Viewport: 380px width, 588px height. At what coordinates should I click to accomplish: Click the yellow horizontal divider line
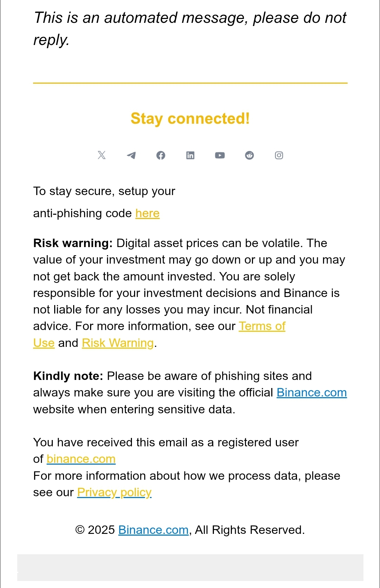coord(190,83)
